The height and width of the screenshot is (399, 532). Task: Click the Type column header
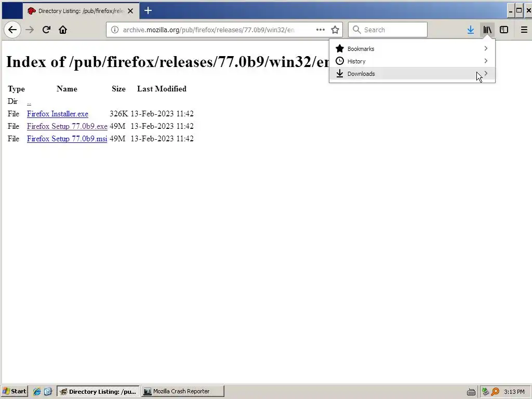point(16,89)
